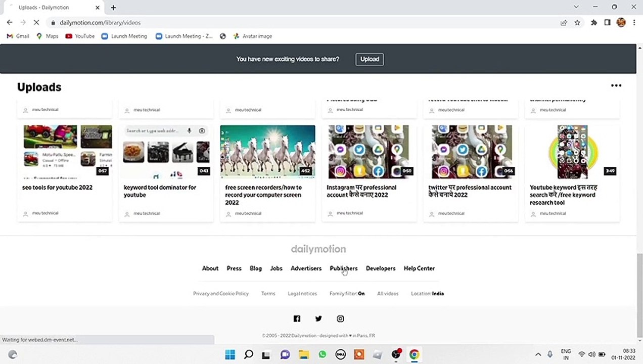Open the white horses screen recorder thumbnail
Screen dimensions: 643x364
pos(267,152)
